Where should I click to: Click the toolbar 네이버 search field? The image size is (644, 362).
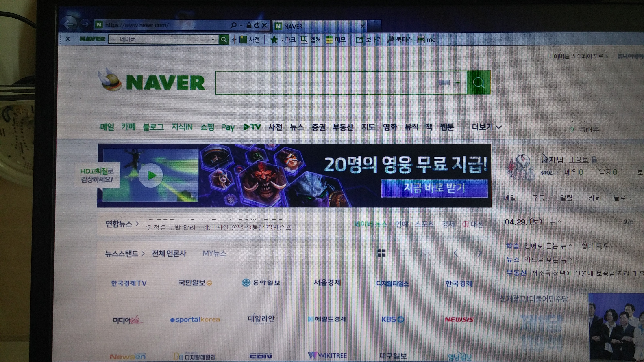(163, 39)
